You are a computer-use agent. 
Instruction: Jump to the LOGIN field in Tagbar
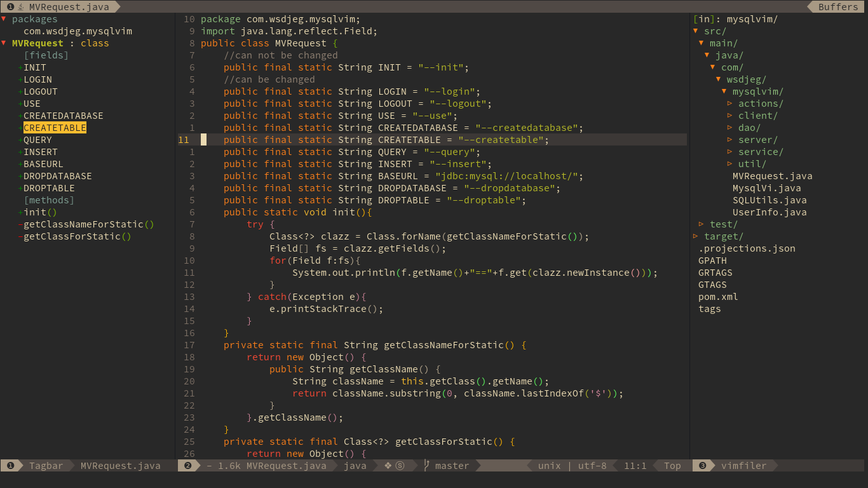click(37, 79)
